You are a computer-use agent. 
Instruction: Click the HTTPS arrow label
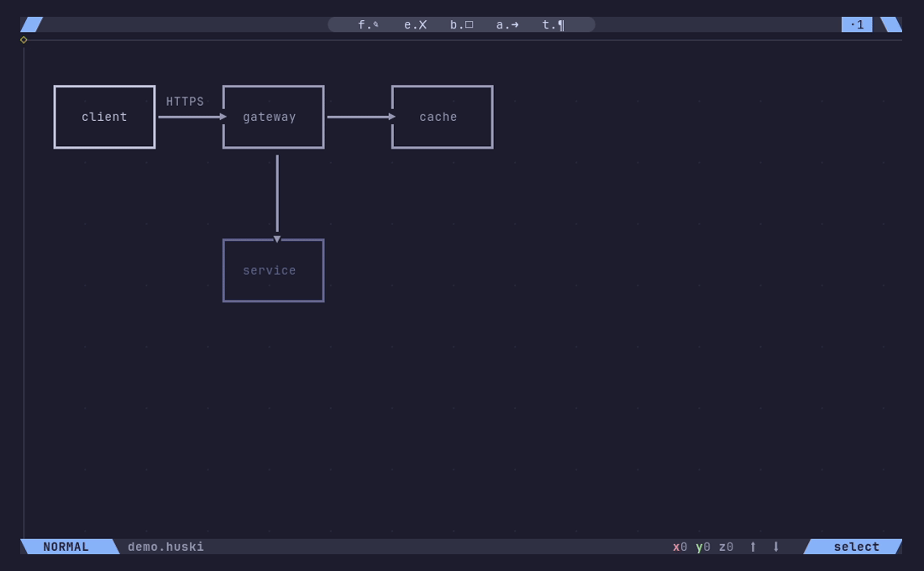point(185,102)
